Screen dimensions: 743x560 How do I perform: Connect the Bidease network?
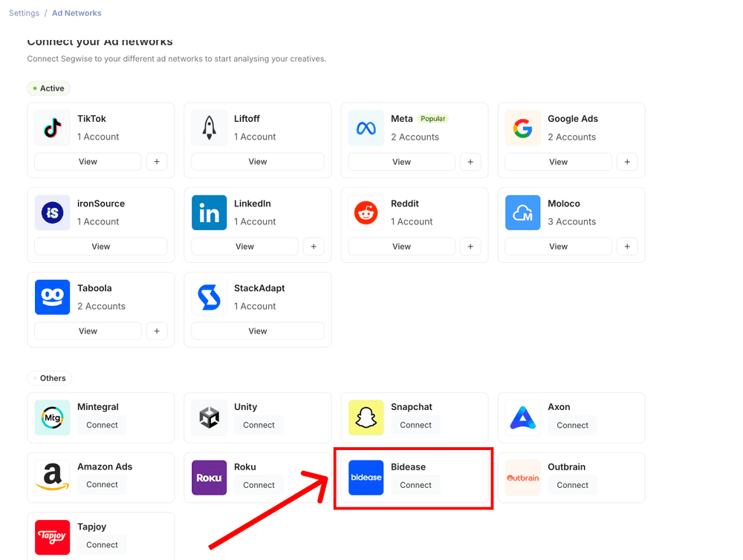(x=415, y=485)
